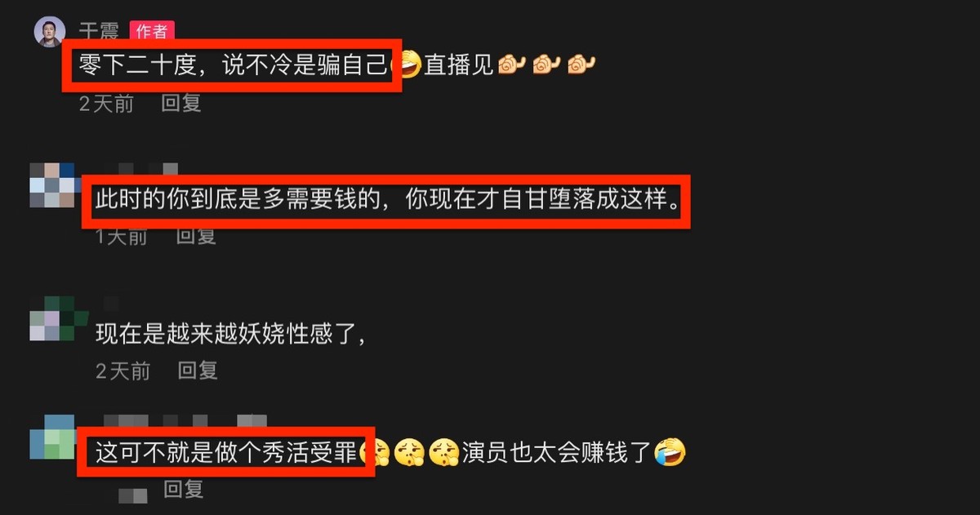Screen dimensions: 980x515
Task: Click the 2天前 timestamp under 于震's comment
Action: 106,104
